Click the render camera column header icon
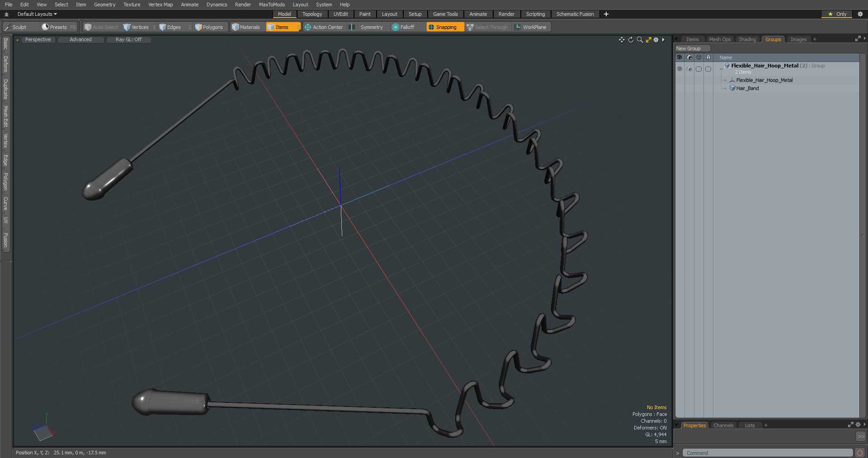The width and height of the screenshot is (868, 458). (689, 57)
